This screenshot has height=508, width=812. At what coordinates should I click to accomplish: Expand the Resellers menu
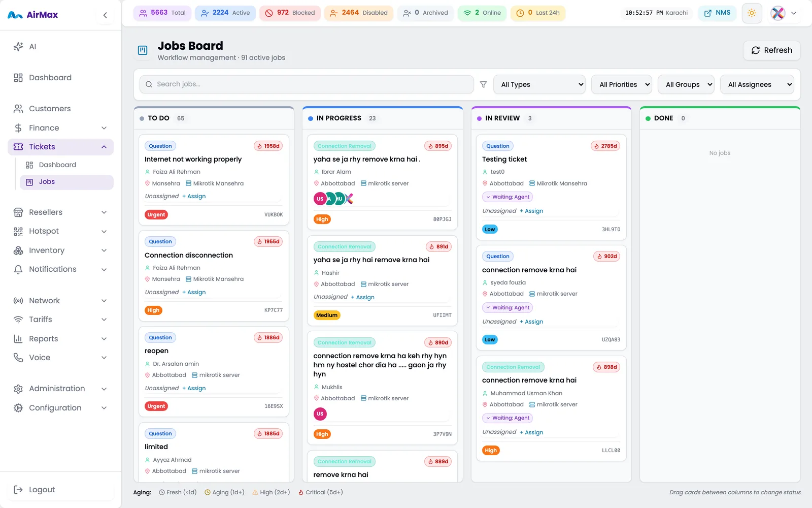[x=61, y=212]
